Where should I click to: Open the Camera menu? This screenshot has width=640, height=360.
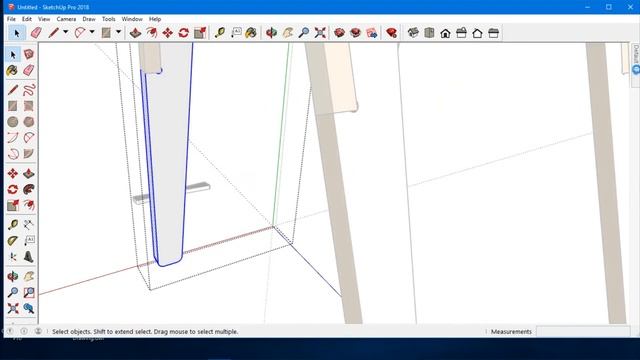pyautogui.click(x=66, y=19)
